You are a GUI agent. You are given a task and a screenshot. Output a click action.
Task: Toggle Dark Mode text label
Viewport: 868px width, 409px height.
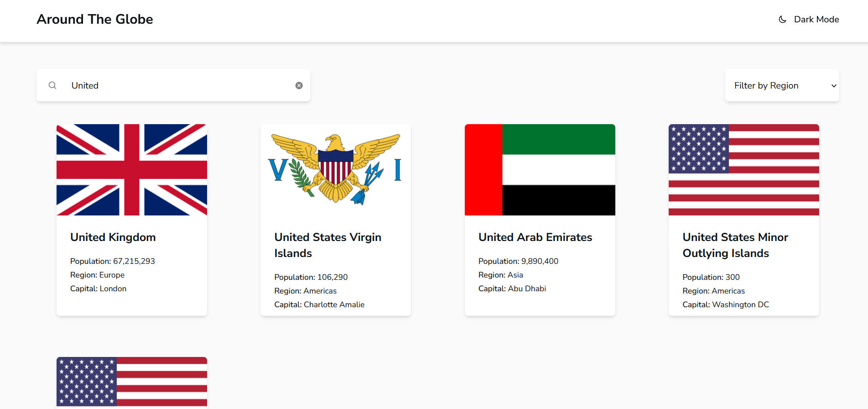coord(816,20)
